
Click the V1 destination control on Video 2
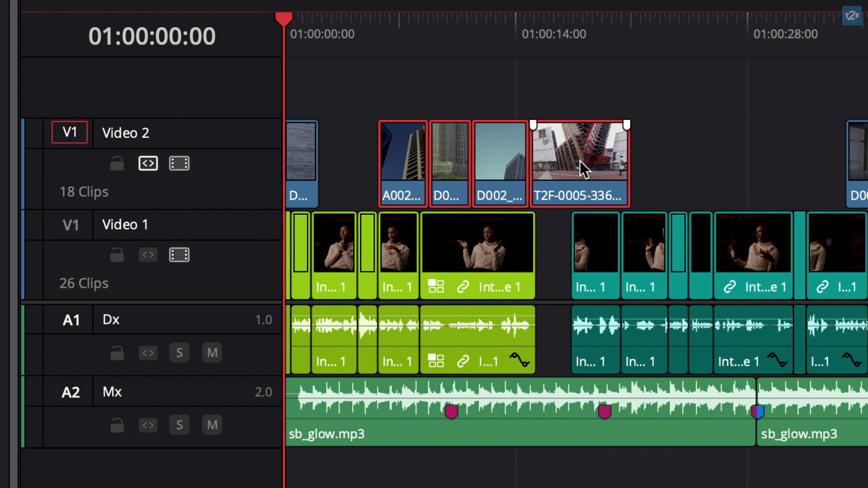[69, 132]
